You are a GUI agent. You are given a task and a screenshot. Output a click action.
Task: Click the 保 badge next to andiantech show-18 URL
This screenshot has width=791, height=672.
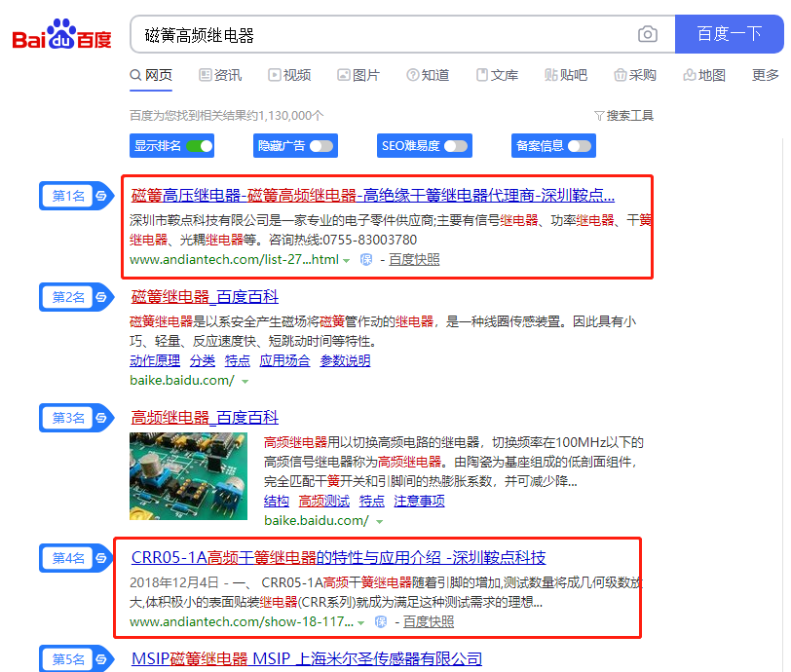tap(381, 622)
